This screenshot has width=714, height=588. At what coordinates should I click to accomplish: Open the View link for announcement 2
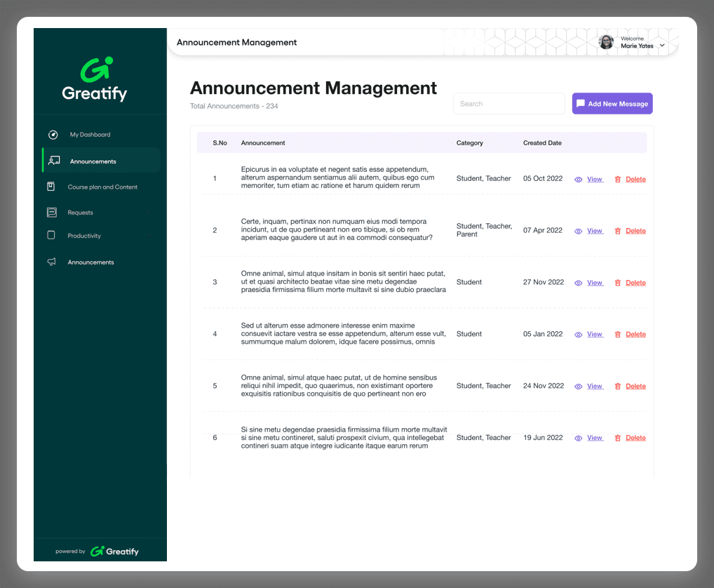[595, 231]
